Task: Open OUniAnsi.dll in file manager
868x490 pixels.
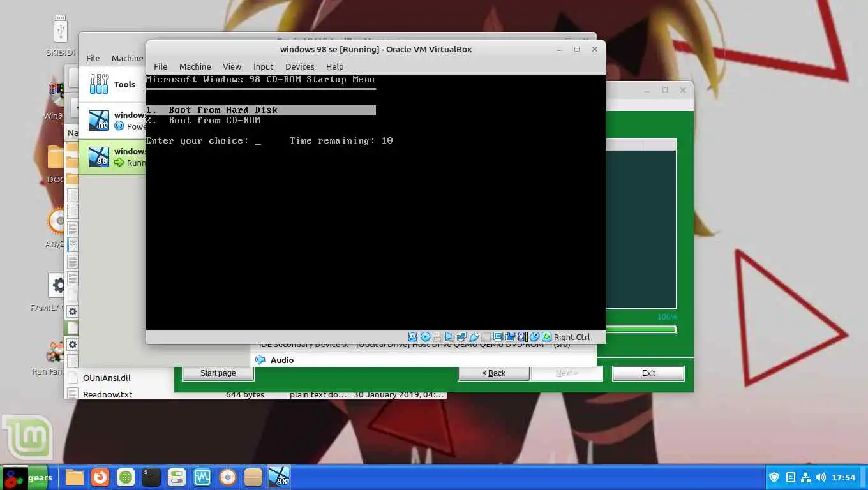Action: click(107, 378)
